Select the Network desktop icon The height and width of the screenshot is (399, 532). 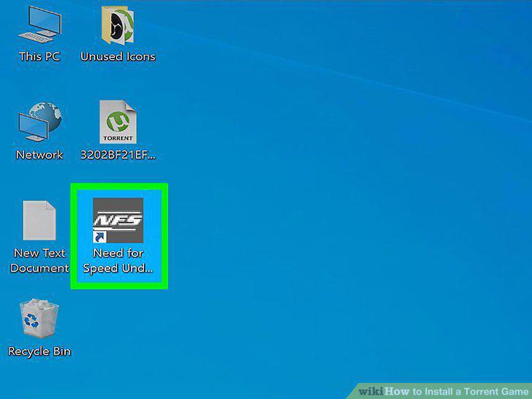(39, 121)
